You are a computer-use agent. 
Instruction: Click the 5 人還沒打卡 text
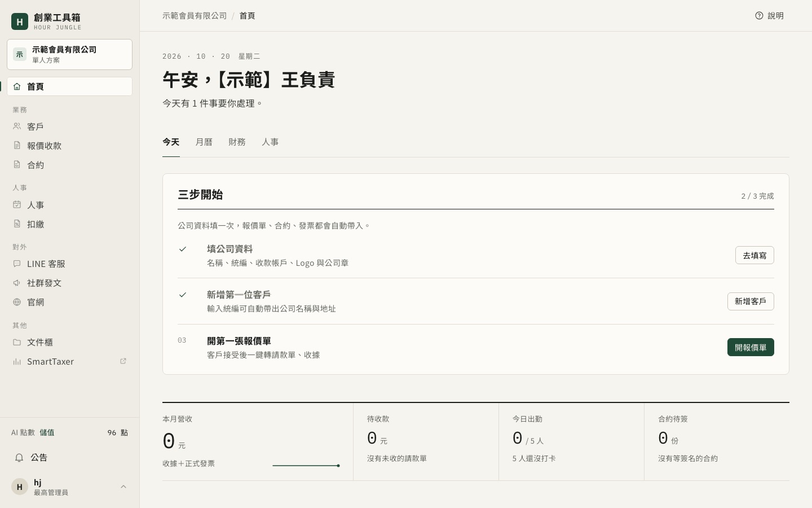[x=534, y=458]
